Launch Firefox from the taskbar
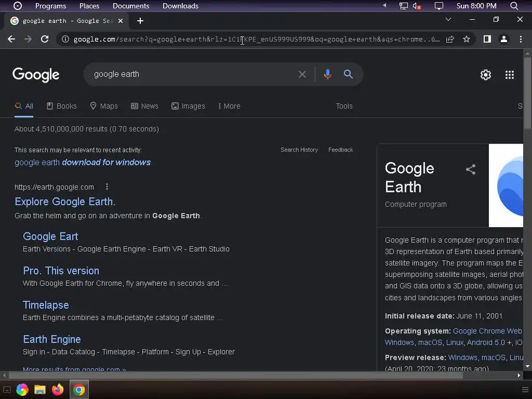This screenshot has height=399, width=532. click(x=58, y=390)
